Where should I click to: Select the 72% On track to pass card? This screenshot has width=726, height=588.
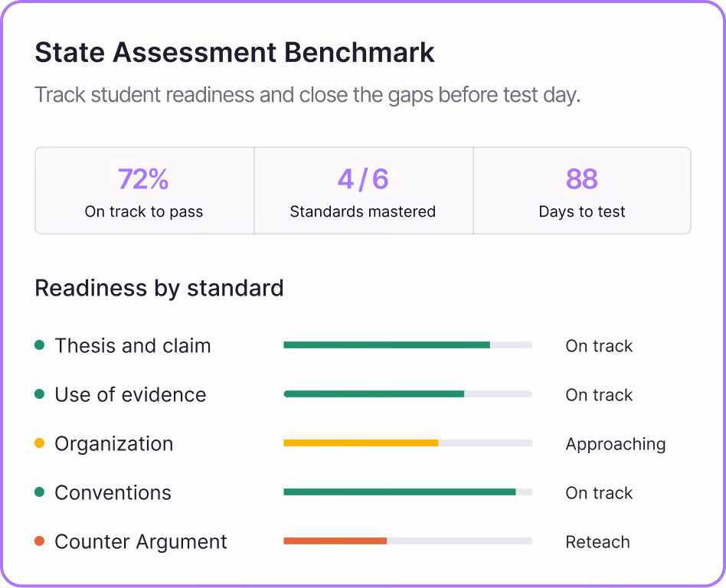tap(145, 191)
